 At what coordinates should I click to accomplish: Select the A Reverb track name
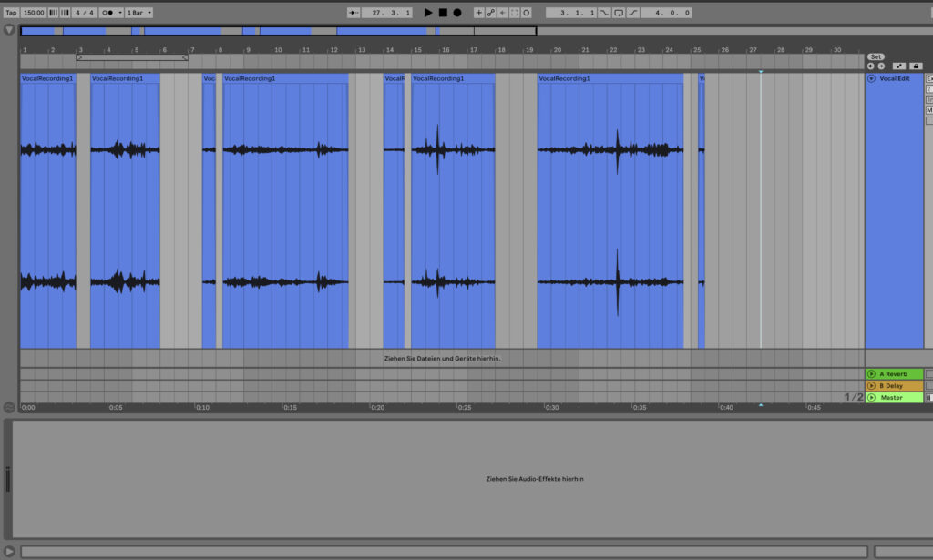pos(893,374)
